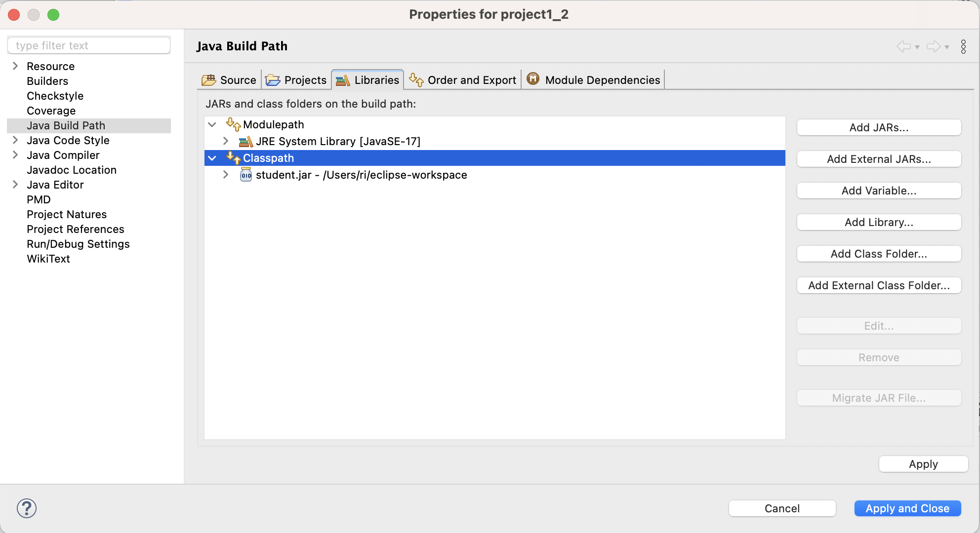
Task: Click the Module Dependencies tab icon
Action: click(533, 79)
